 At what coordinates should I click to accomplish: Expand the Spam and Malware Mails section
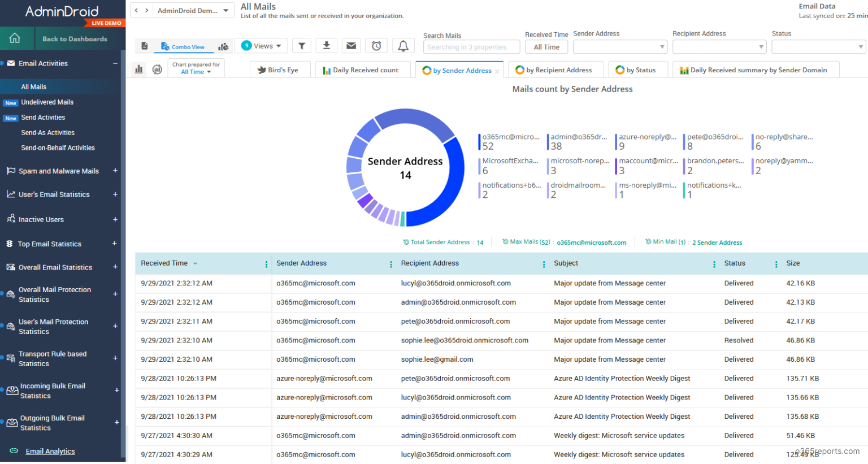pyautogui.click(x=115, y=171)
